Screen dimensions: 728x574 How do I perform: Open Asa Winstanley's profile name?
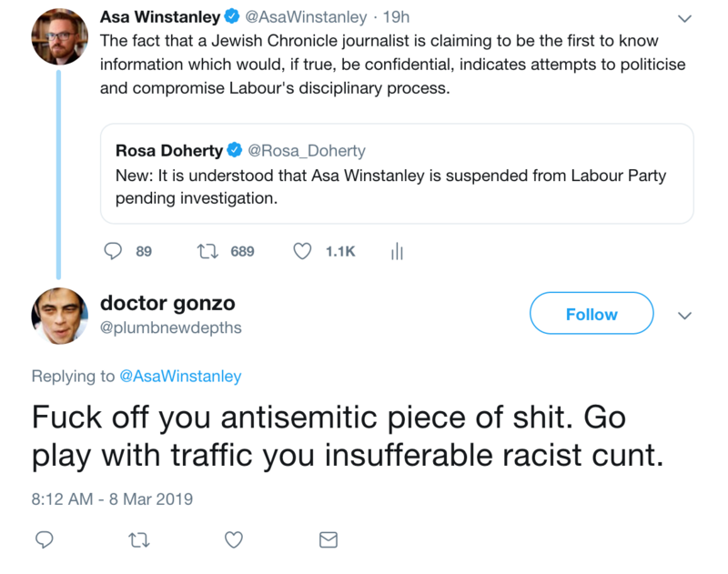(x=159, y=17)
